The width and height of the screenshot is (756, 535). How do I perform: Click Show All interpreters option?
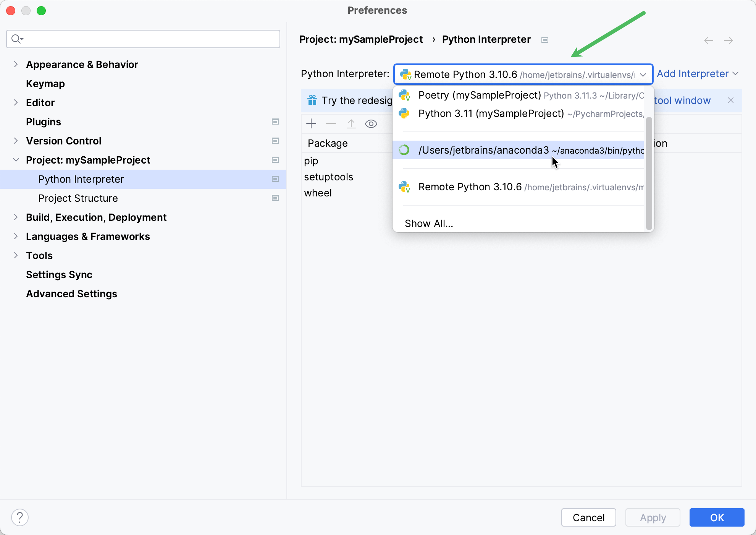[x=429, y=224]
